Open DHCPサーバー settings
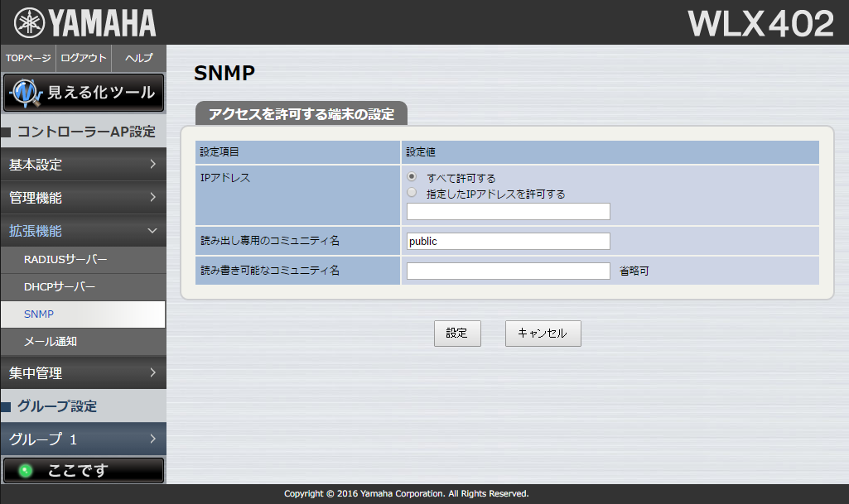Viewport: 849px width, 504px height. click(84, 286)
